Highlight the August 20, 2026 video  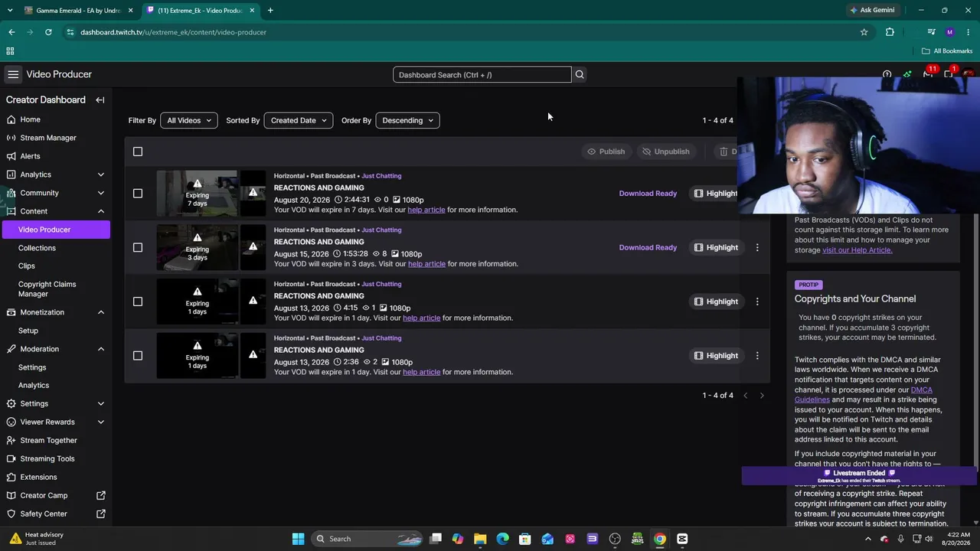[x=716, y=194]
